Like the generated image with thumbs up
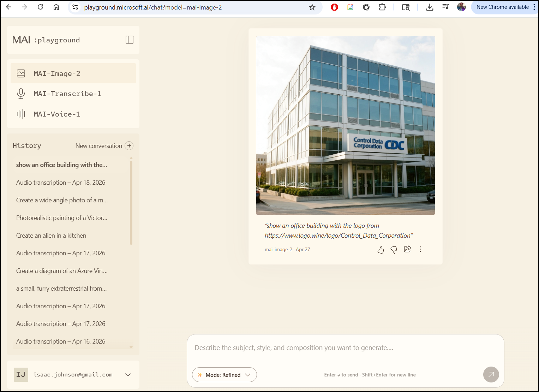The width and height of the screenshot is (539, 392). (x=381, y=250)
